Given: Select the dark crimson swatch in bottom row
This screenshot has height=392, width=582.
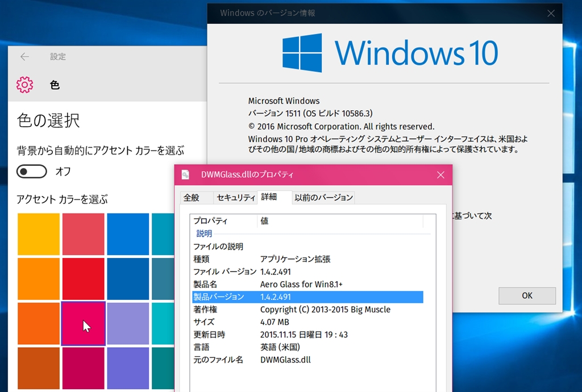Looking at the screenshot, I should (83, 368).
